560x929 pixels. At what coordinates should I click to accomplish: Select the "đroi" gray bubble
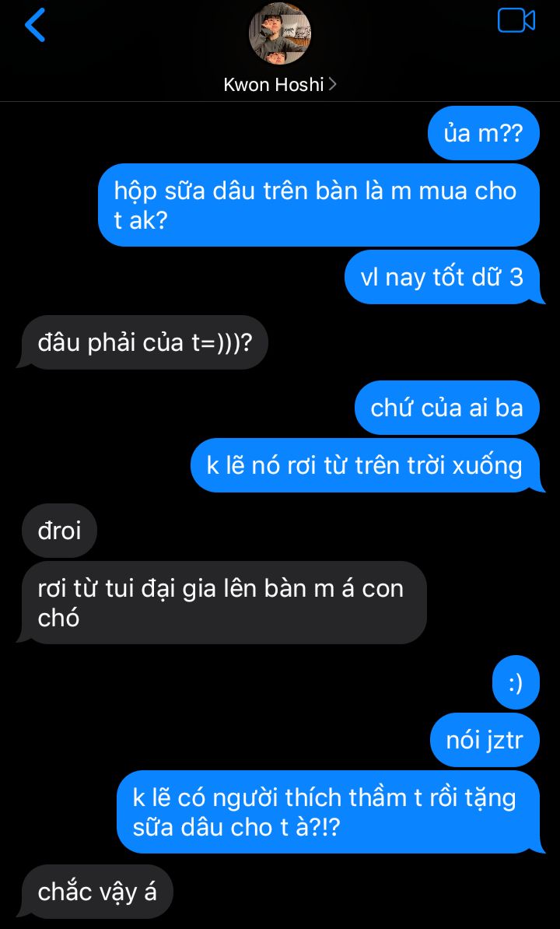59,531
